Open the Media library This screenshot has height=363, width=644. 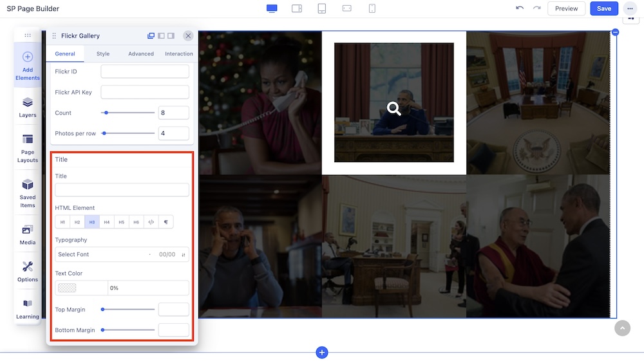tap(28, 235)
